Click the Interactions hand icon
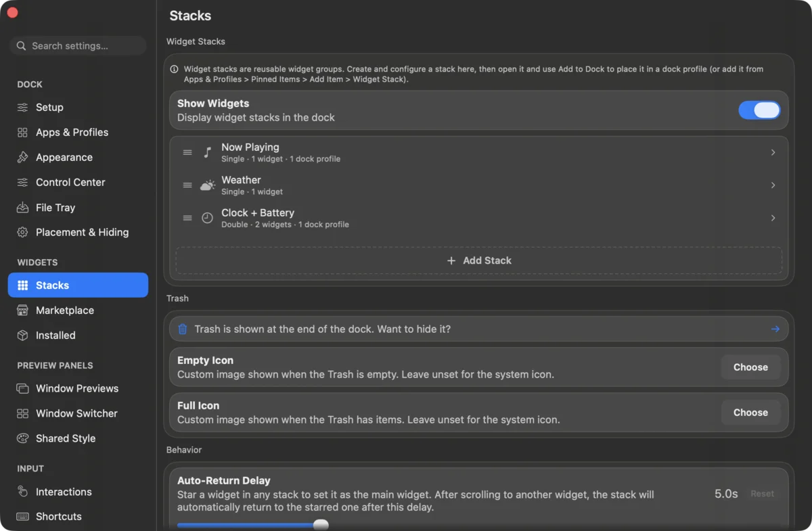 (23, 492)
